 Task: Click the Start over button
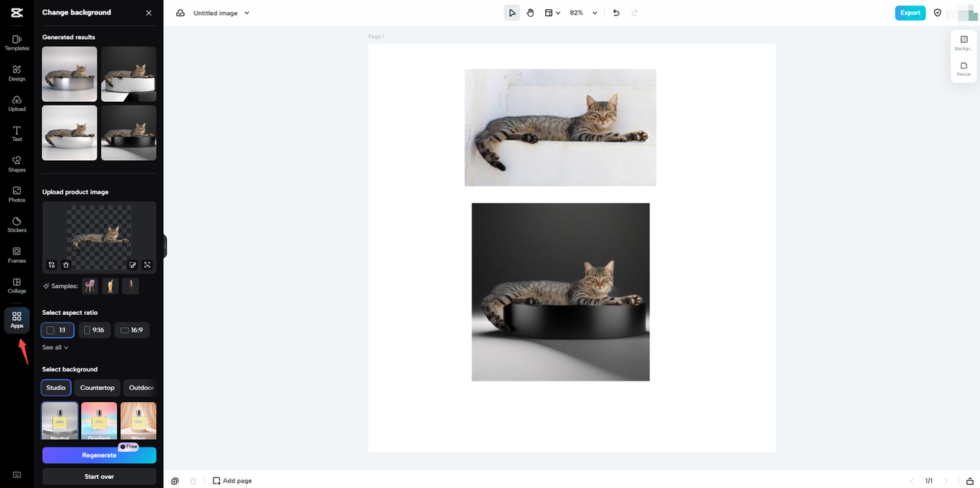[99, 477]
